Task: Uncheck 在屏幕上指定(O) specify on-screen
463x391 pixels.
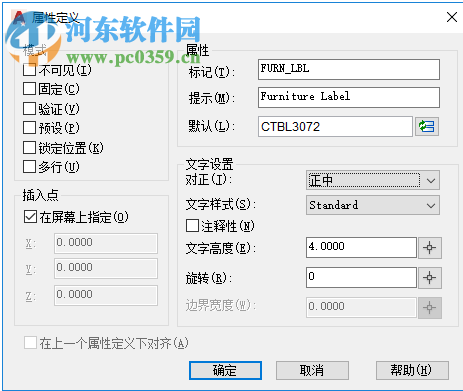Action: tap(30, 217)
